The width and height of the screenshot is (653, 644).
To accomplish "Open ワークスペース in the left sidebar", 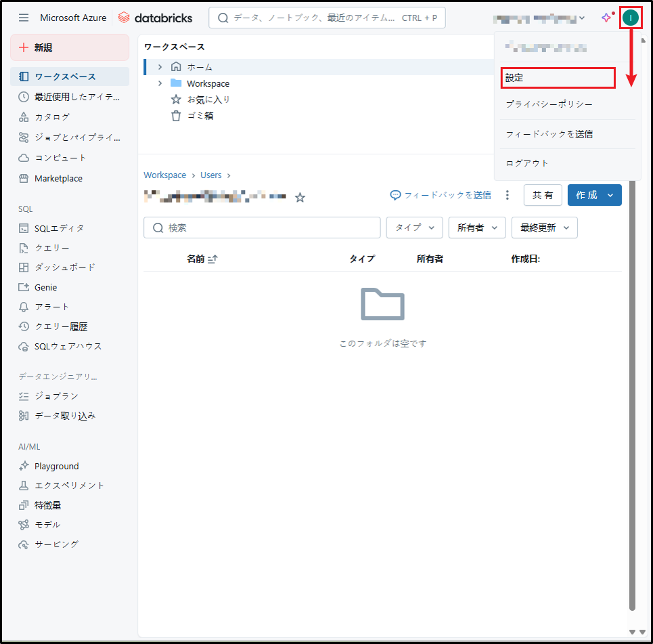I will [70, 77].
